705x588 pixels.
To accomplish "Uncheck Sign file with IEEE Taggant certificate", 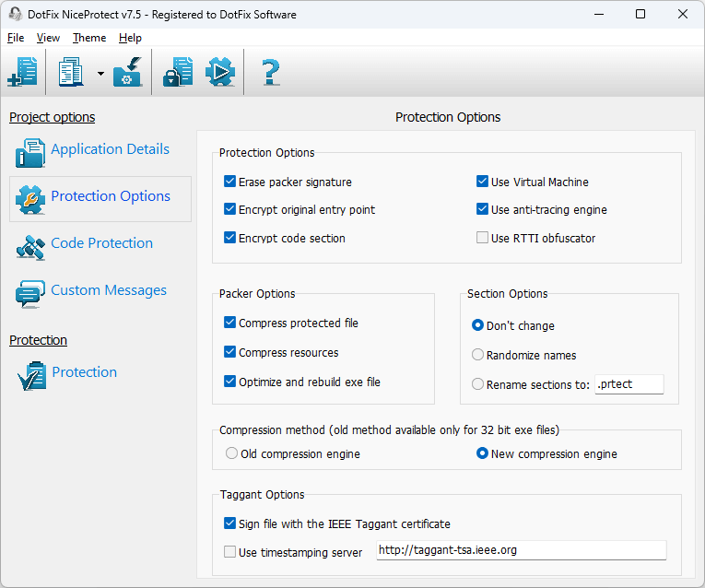I will point(229,523).
